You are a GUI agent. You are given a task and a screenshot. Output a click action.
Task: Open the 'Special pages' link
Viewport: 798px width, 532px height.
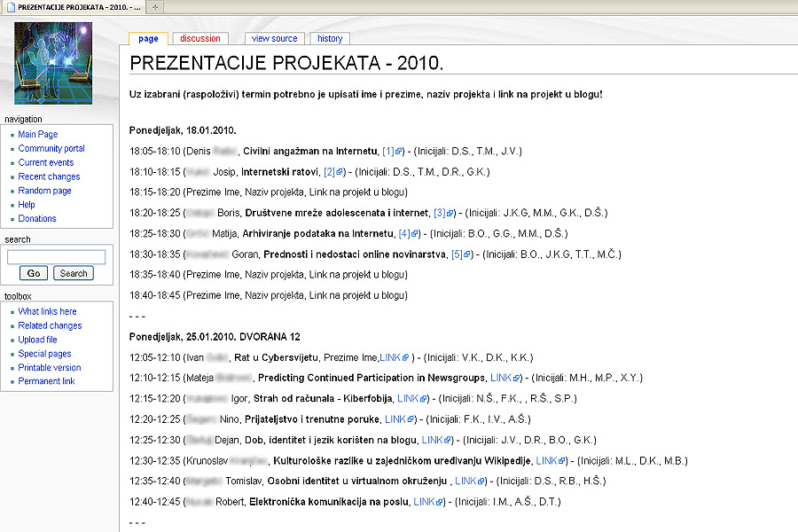(45, 354)
